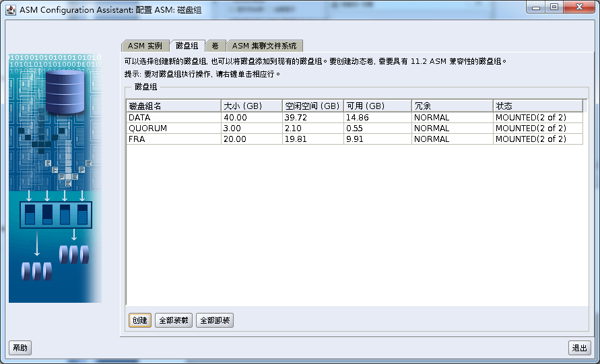Open 帮助 help button
Viewport: 600px width, 364px height.
pyautogui.click(x=20, y=348)
